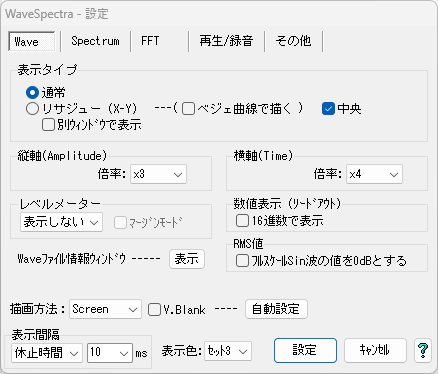Click the Waveファイル情報ウィンドウ label
The width and height of the screenshot is (438, 374).
coord(72,259)
